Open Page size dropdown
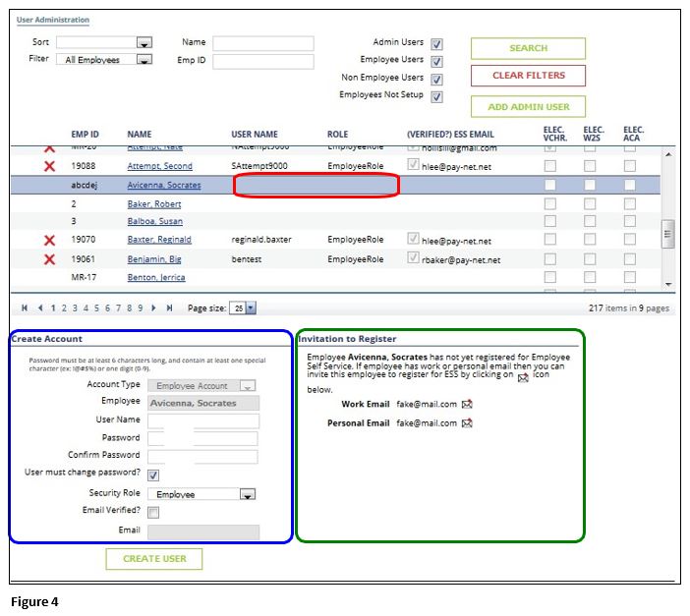 point(251,308)
